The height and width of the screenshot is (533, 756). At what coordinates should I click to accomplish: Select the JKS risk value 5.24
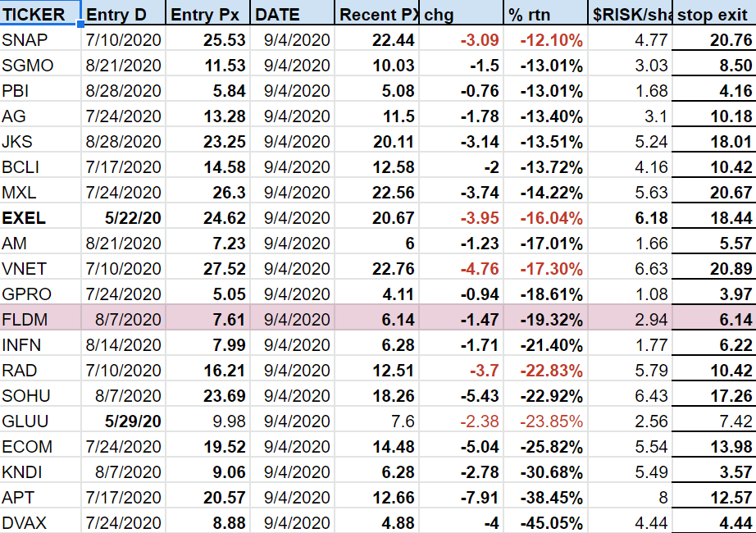[631, 141]
